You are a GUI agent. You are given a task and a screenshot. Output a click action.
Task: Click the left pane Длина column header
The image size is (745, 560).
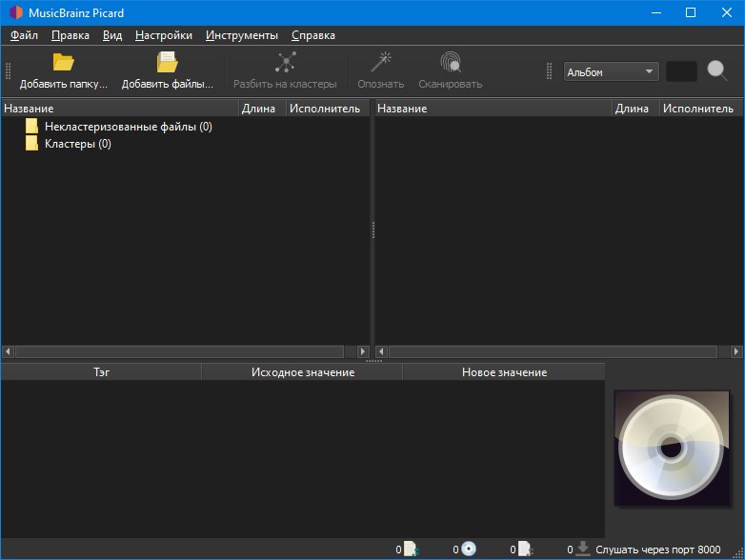pos(258,109)
